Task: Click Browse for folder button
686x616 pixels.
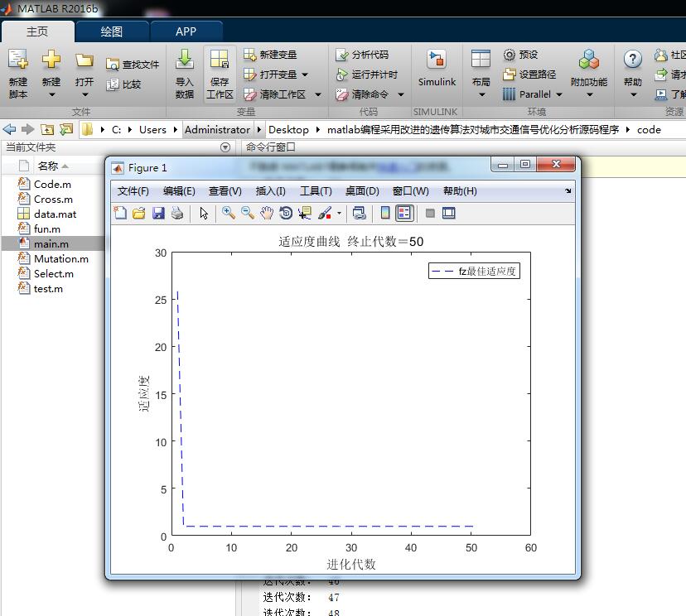Action: point(66,129)
